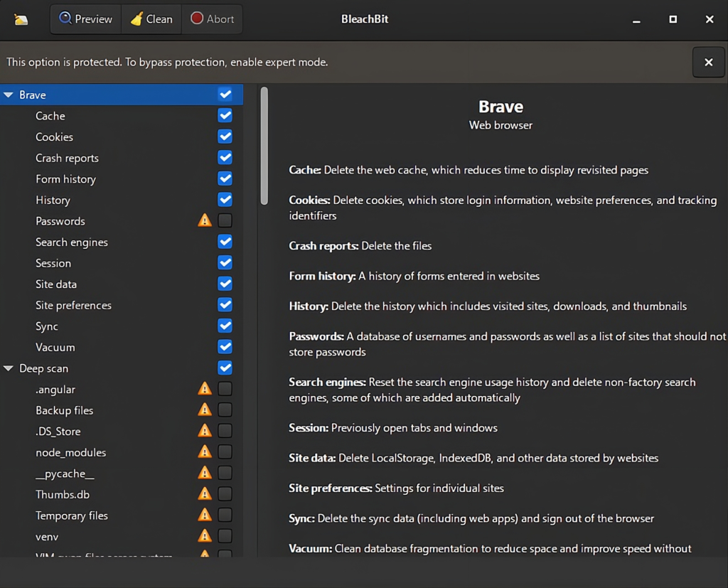Click the 'Brave' heading in description pane

pos(500,107)
